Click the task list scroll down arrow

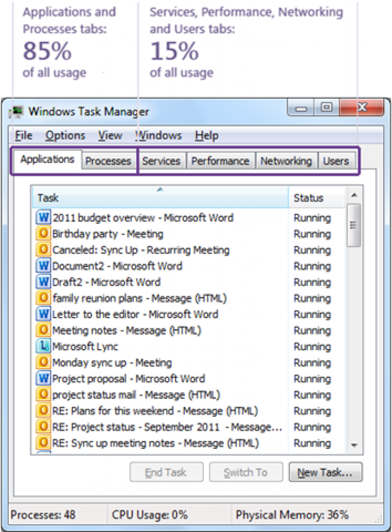click(354, 445)
